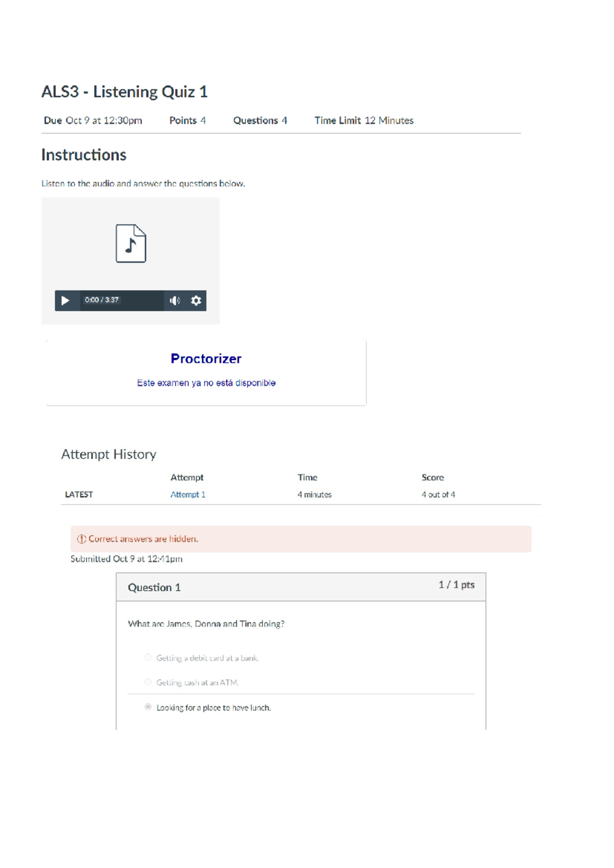Click the '4 out of 4' score
The height and width of the screenshot is (868, 614).
pos(438,494)
